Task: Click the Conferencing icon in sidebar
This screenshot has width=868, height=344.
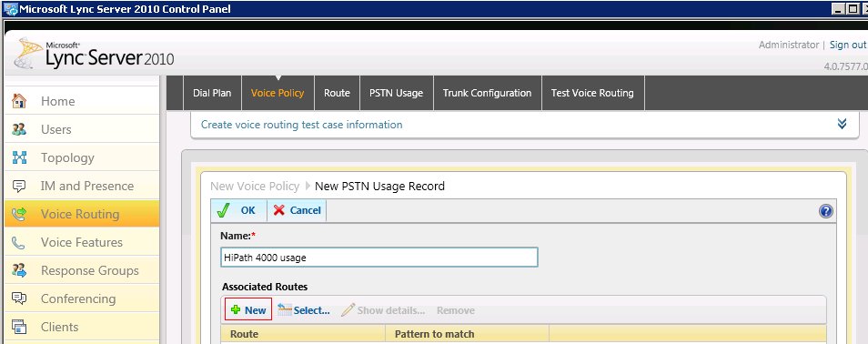Action: pos(19,299)
